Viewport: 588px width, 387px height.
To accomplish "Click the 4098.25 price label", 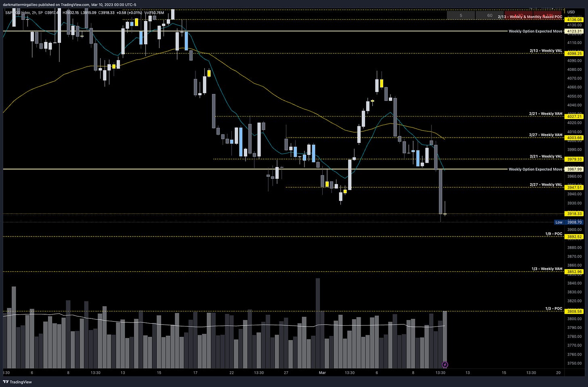I will point(575,53).
